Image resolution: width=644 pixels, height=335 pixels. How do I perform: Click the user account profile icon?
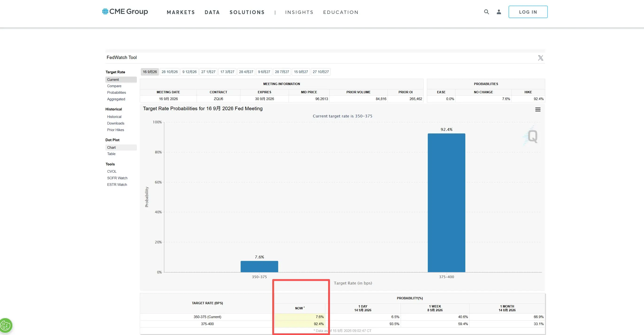coord(499,12)
